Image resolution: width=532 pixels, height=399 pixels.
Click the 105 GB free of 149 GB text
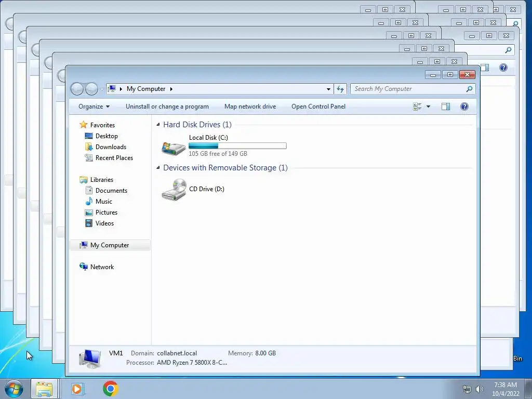(x=218, y=154)
